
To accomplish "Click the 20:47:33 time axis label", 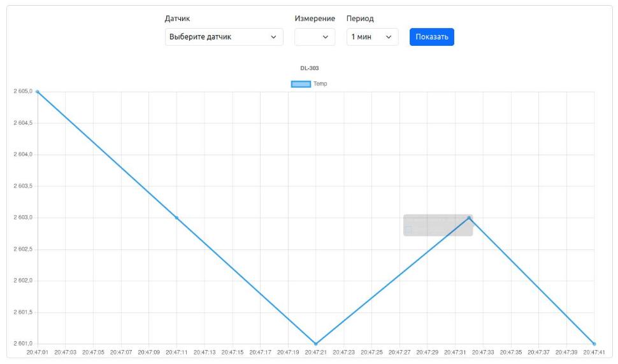I will [483, 351].
